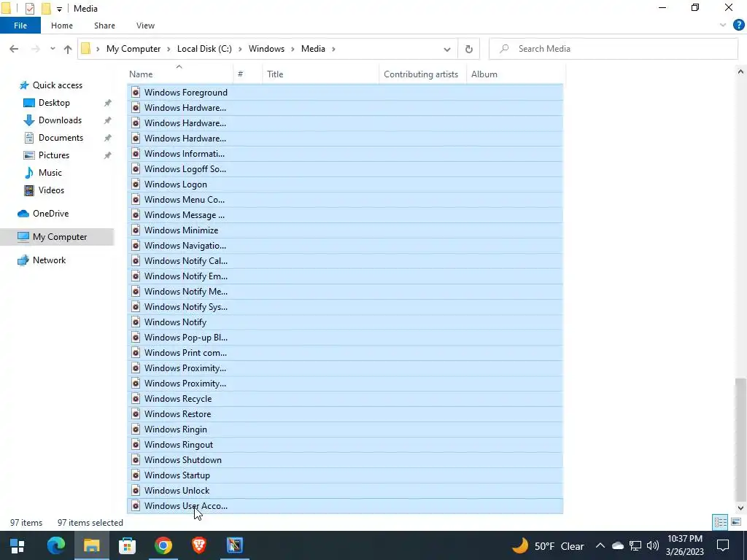Click the Up one level arrow
This screenshot has height=560, width=747.
pyautogui.click(x=68, y=49)
